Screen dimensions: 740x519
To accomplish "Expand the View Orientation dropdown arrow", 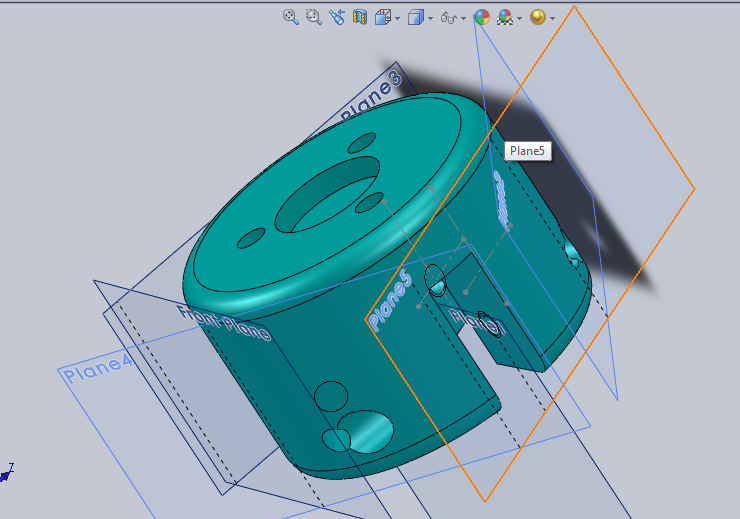I will (397, 18).
